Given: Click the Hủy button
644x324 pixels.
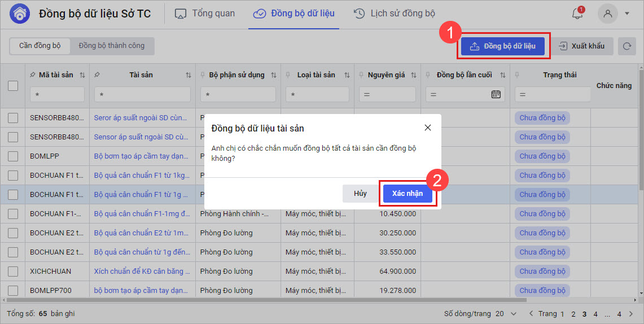Looking at the screenshot, I should [360, 194].
